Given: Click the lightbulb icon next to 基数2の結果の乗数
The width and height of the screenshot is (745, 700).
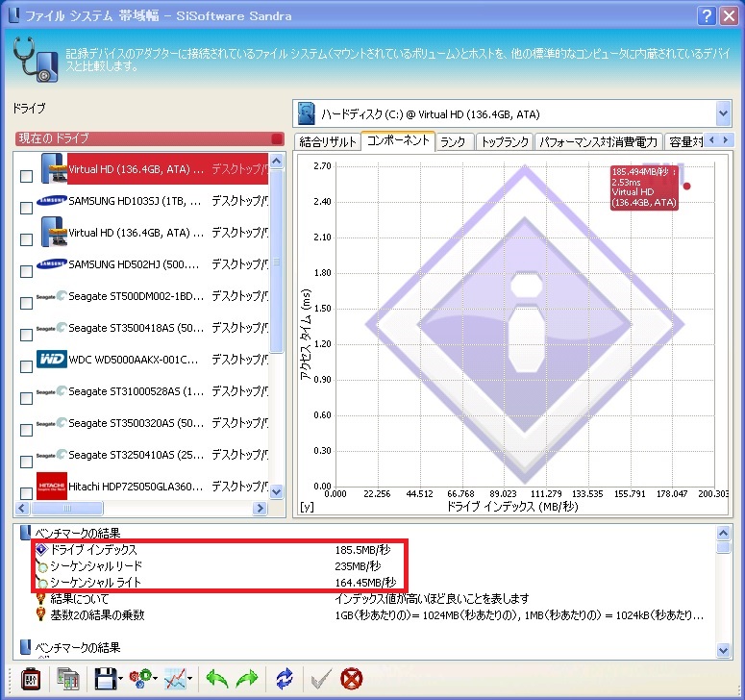Looking at the screenshot, I should pos(41,614).
